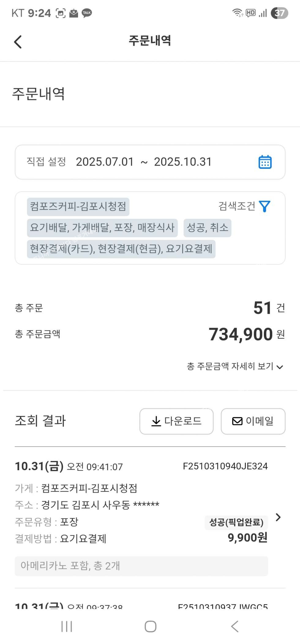This screenshot has width=300, height=644.
Task: Open the 직접 설정 date range selector
Action: (47, 162)
